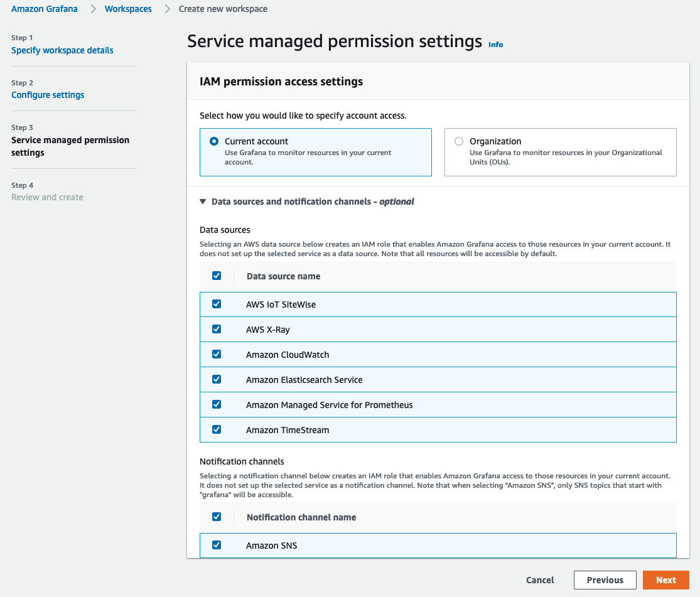Click the 'IAM permission access settings' heading

281,81
